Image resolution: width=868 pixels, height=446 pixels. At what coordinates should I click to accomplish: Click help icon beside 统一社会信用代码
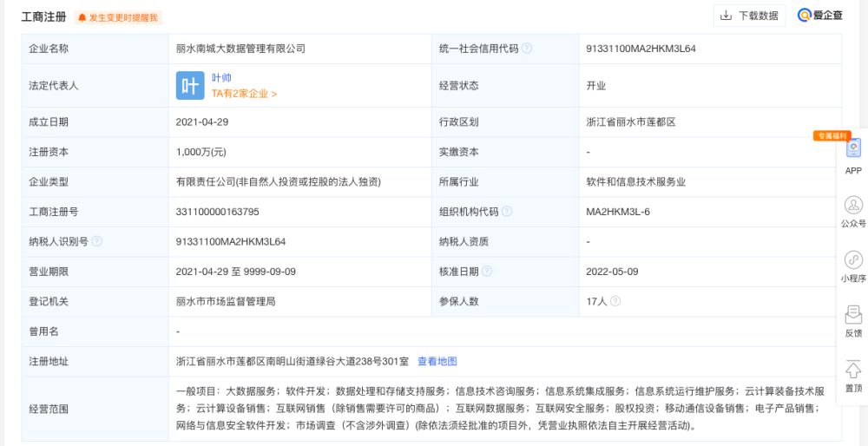tap(527, 48)
